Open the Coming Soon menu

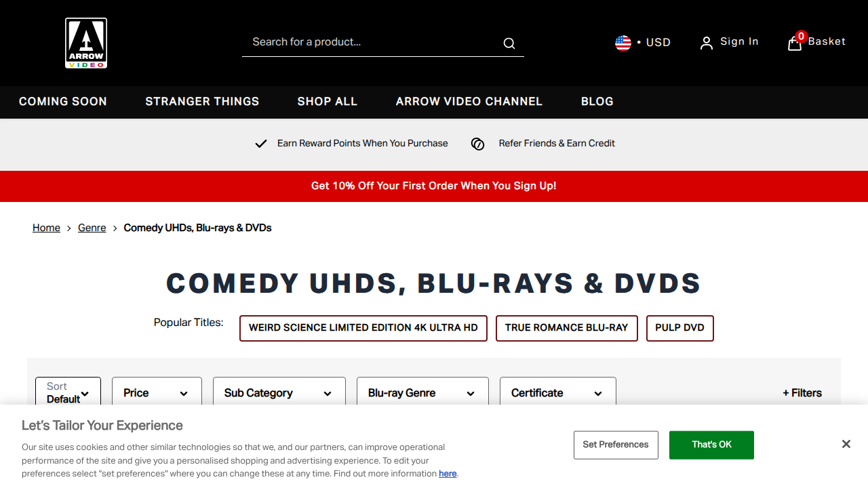click(63, 102)
